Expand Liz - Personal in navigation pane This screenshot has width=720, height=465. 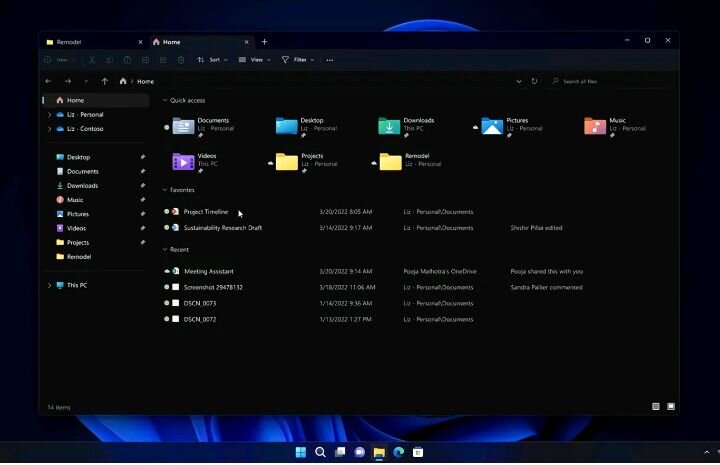pos(50,115)
